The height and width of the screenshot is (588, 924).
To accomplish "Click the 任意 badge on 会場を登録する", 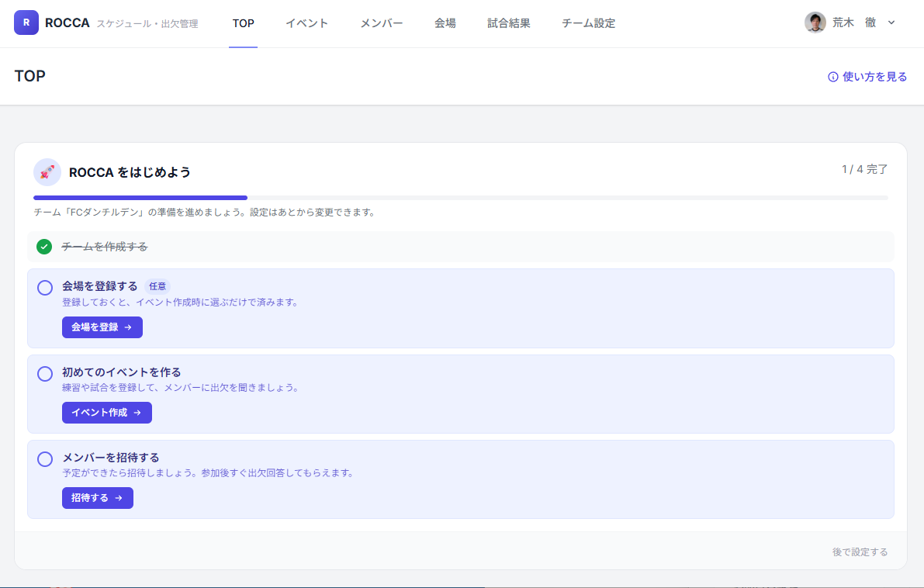I will (157, 286).
